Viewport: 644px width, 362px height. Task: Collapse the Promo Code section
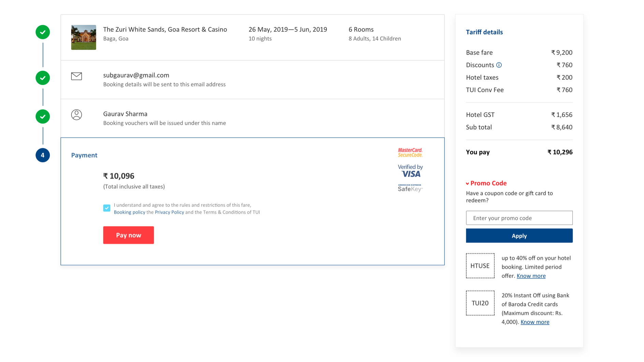[486, 183]
